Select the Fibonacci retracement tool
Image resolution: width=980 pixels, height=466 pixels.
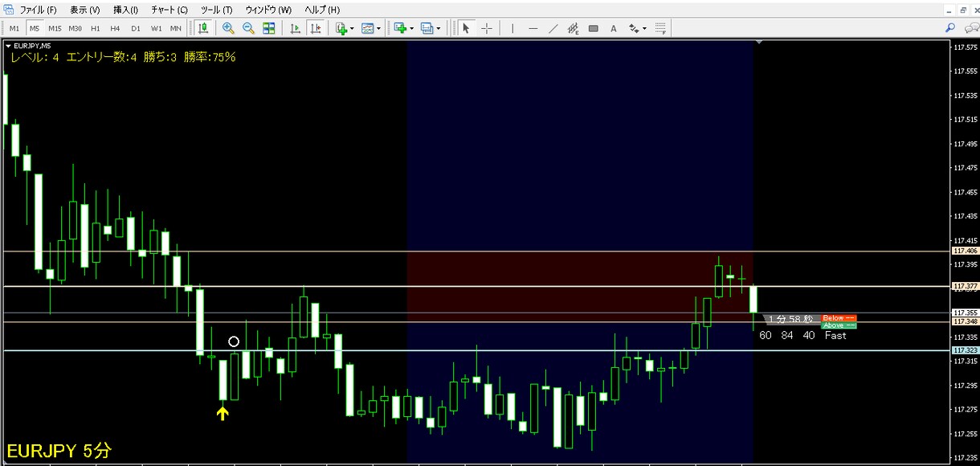click(x=661, y=28)
